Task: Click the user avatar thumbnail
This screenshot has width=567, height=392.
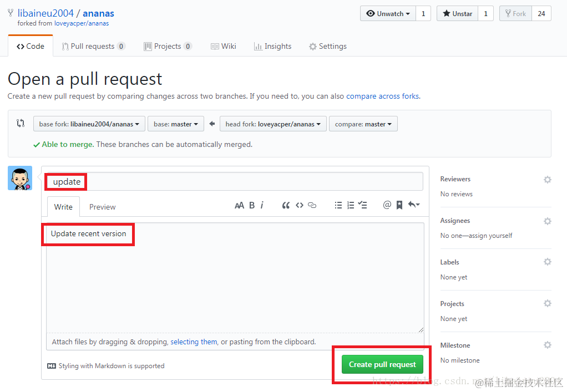Action: coord(20,178)
